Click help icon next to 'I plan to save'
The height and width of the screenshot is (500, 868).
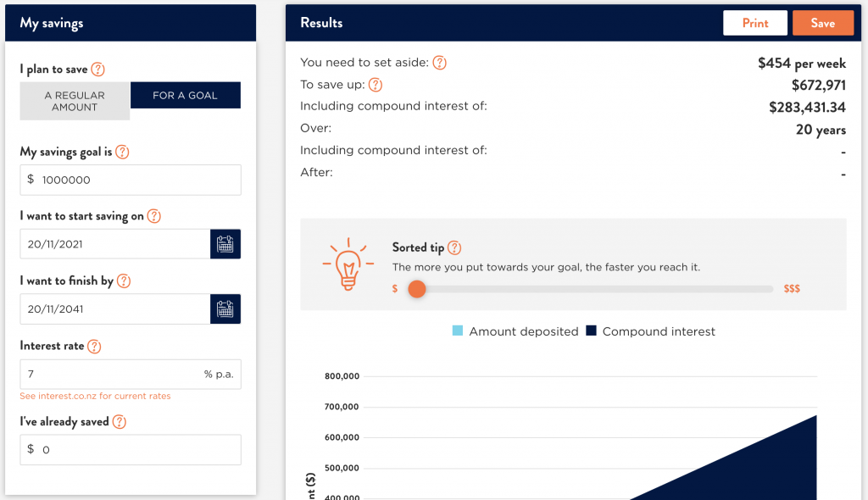(98, 69)
